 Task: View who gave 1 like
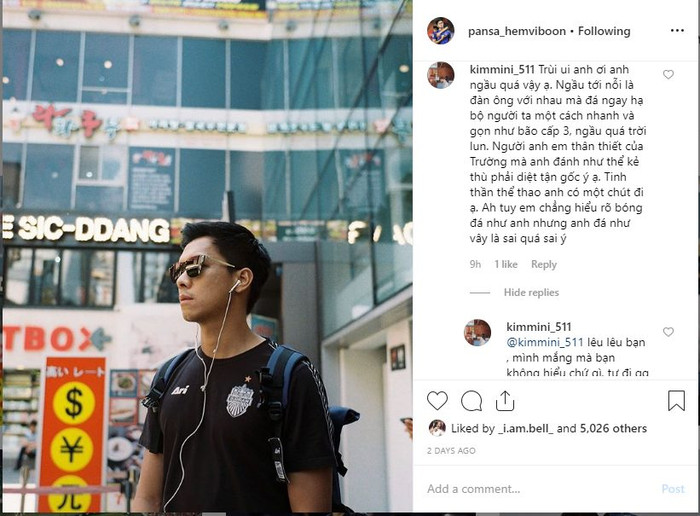[x=506, y=264]
